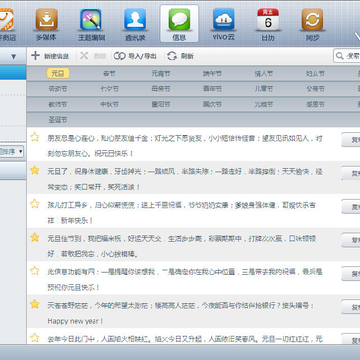Select the 春节 holiday category

(109, 73)
